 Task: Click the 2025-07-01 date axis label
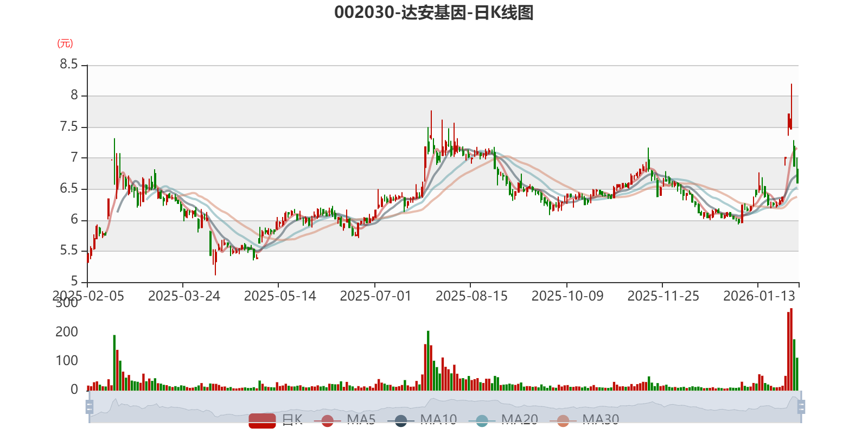tap(375, 296)
